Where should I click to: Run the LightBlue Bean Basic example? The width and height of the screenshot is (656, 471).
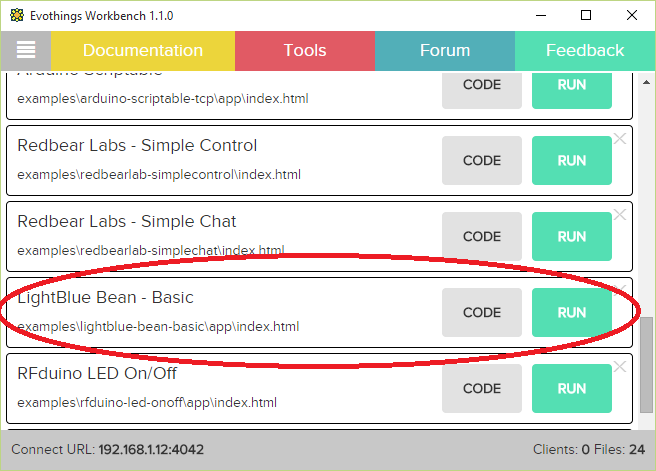tap(572, 312)
